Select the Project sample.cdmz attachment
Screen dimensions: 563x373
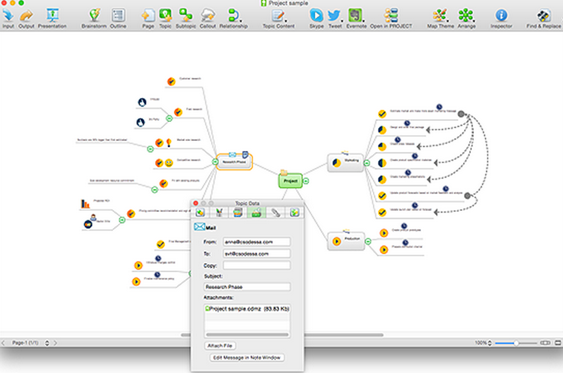tap(247, 309)
